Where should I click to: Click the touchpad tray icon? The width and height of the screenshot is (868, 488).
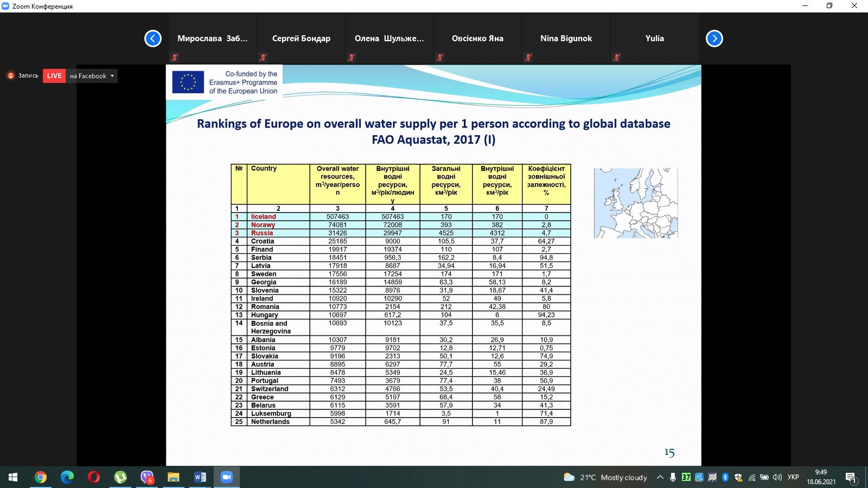[x=712, y=477]
